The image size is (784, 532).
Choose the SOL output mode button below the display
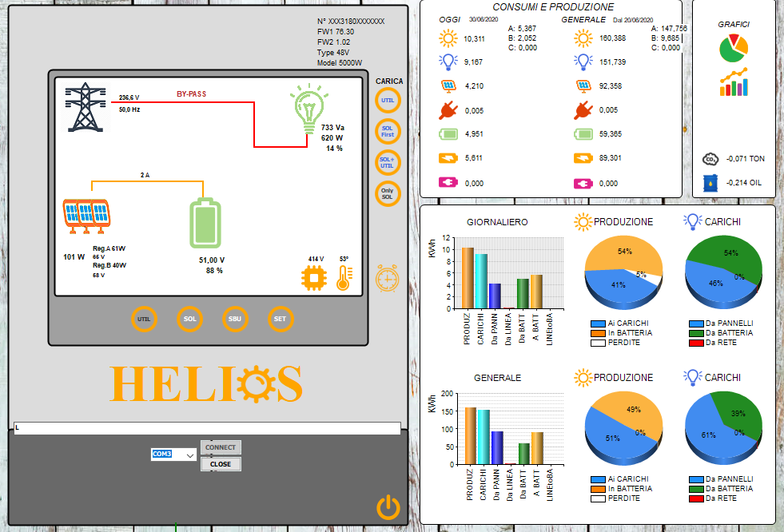(189, 319)
